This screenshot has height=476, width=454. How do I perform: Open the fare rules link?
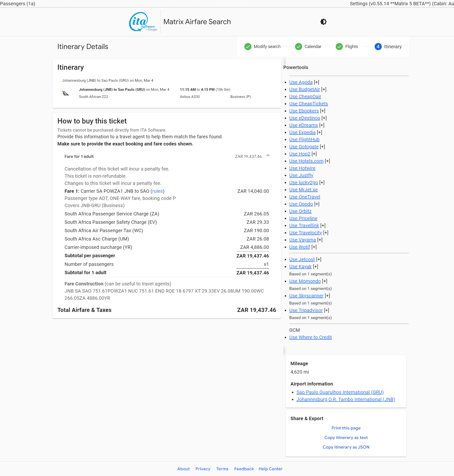pyautogui.click(x=157, y=191)
